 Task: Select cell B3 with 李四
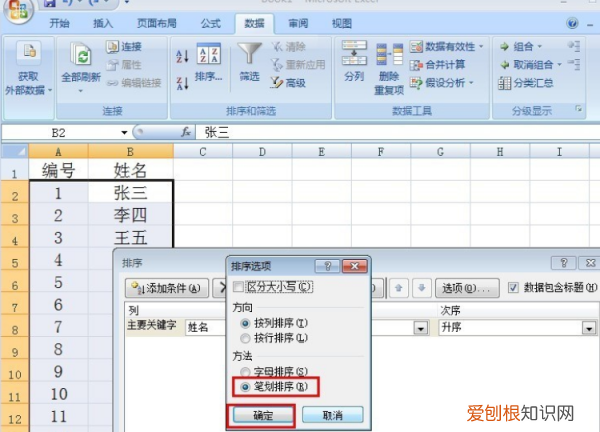pos(130,215)
